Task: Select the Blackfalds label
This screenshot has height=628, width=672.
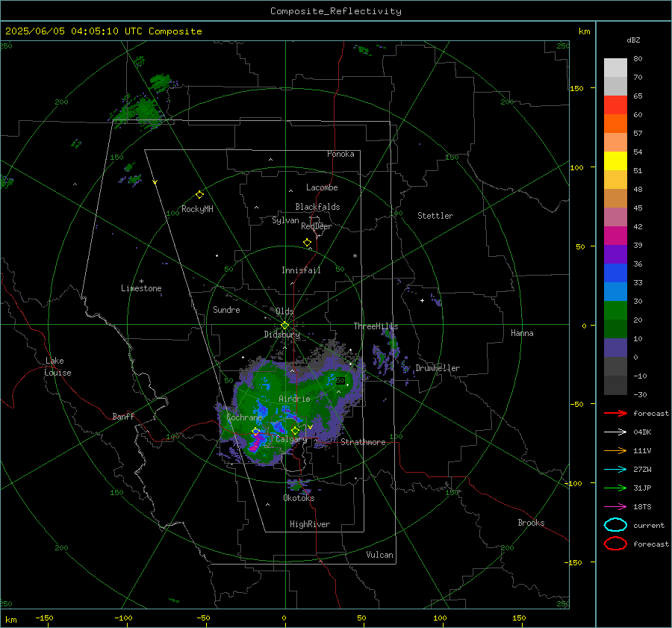Action: click(317, 207)
